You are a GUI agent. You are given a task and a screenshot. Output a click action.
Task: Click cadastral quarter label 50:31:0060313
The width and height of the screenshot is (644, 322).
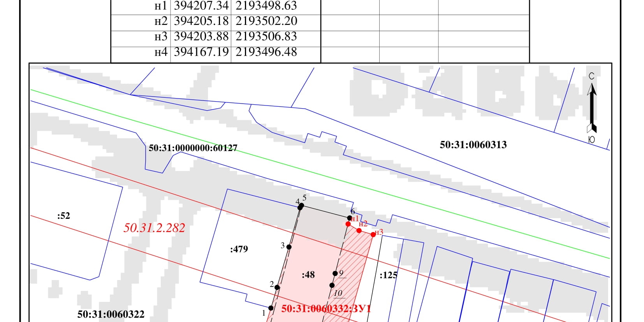pyautogui.click(x=473, y=145)
